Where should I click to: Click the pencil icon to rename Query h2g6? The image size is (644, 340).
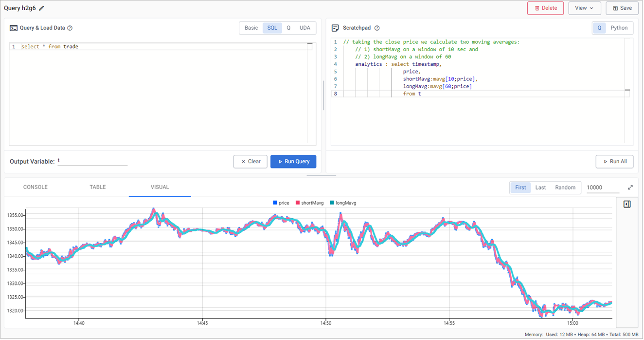point(41,8)
